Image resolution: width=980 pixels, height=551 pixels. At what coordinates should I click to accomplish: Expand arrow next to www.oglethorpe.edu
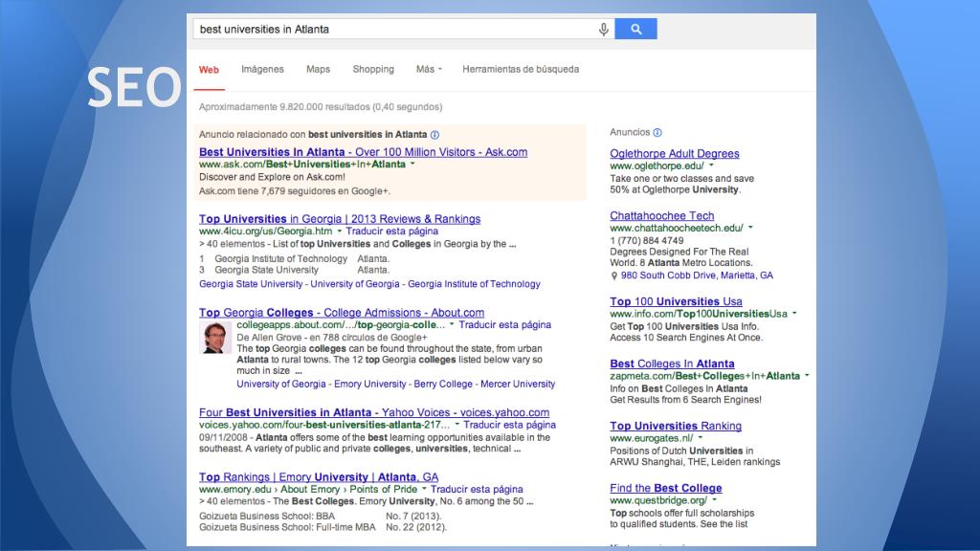pos(711,166)
